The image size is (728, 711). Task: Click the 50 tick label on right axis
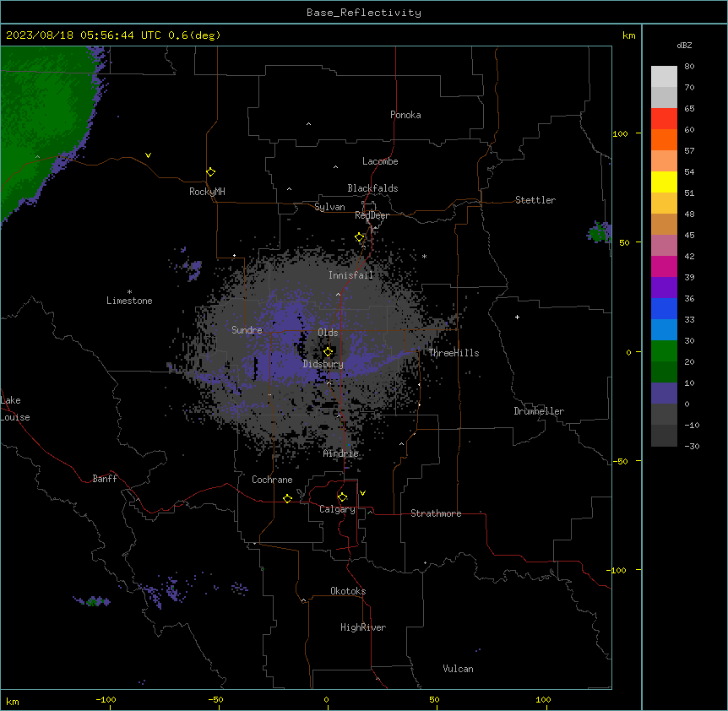coord(624,242)
